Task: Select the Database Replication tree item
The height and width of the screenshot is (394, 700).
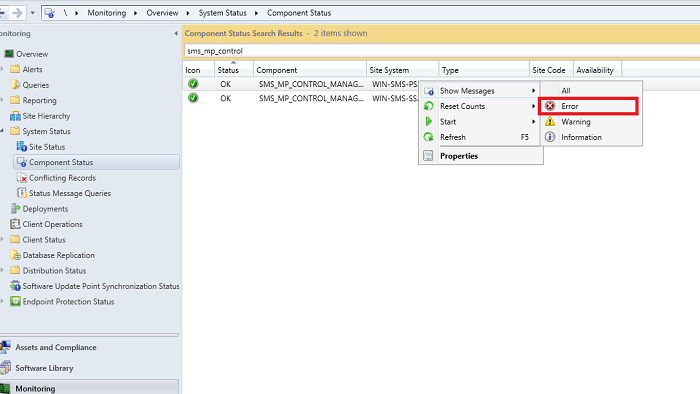Action: [x=58, y=255]
